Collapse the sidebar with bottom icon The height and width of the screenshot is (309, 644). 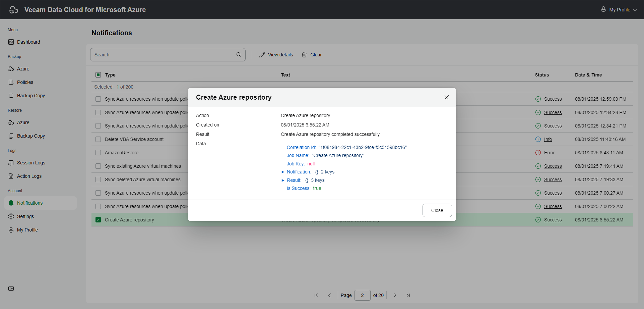[x=11, y=289]
